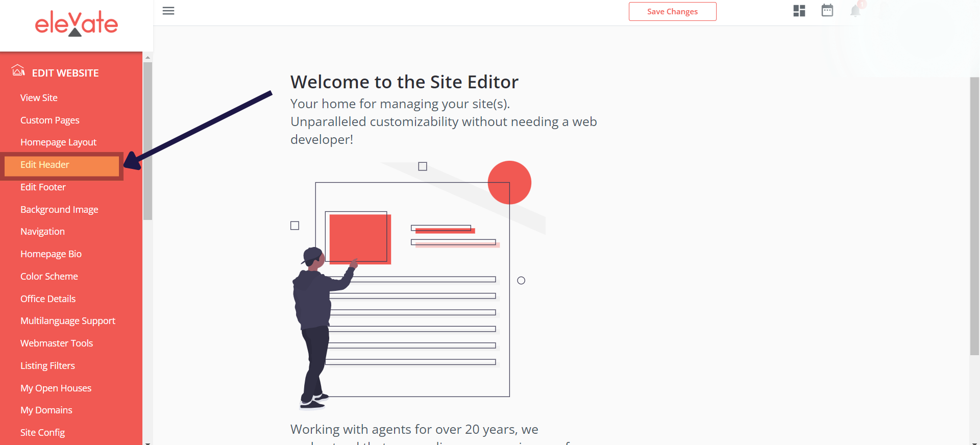Open the Edit Footer option
This screenshot has width=980, height=445.
43,187
